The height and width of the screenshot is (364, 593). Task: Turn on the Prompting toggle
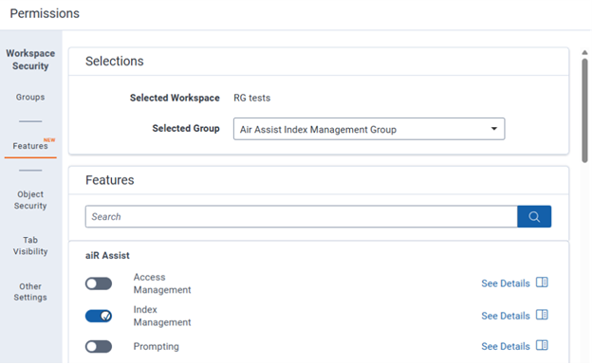point(99,347)
